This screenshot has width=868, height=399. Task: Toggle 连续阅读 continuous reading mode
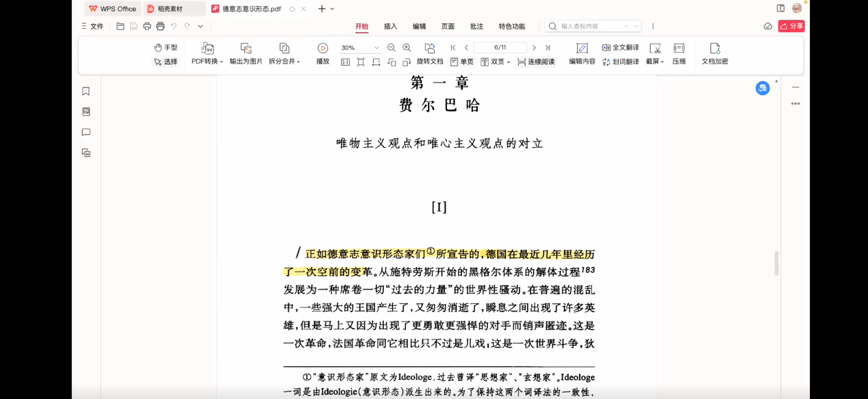click(x=536, y=62)
